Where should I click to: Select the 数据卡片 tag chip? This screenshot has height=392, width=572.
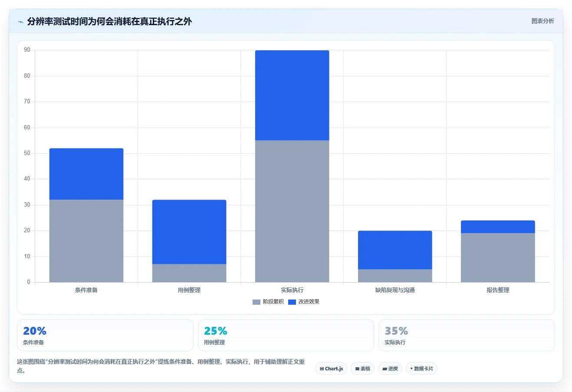[x=421, y=369]
